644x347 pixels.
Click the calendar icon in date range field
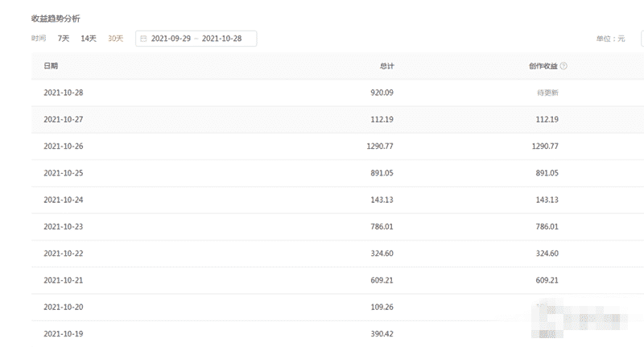click(x=143, y=39)
